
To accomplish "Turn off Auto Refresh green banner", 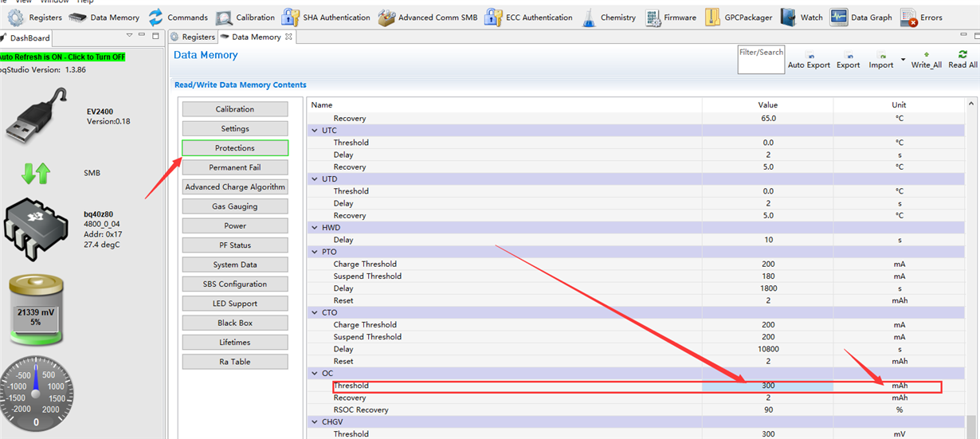I will [62, 57].
